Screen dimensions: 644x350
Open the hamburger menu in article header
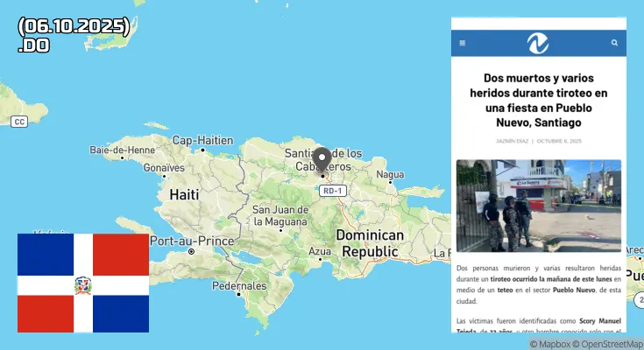pos(463,43)
